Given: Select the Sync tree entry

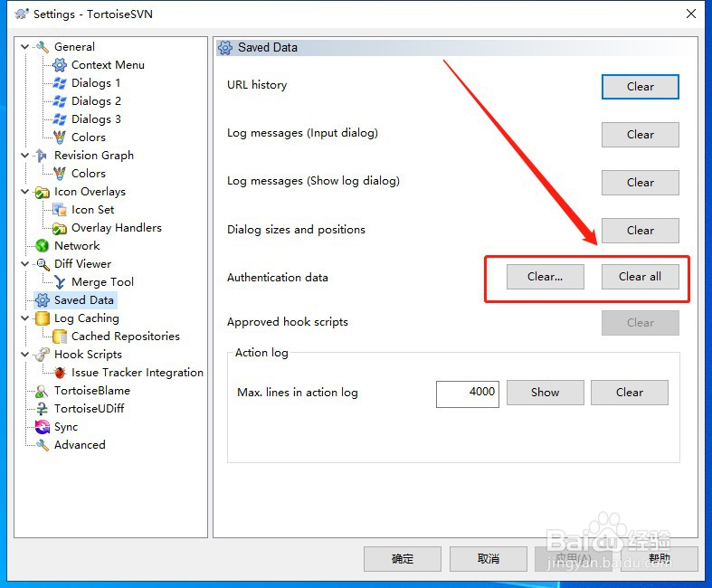Looking at the screenshot, I should point(66,427).
